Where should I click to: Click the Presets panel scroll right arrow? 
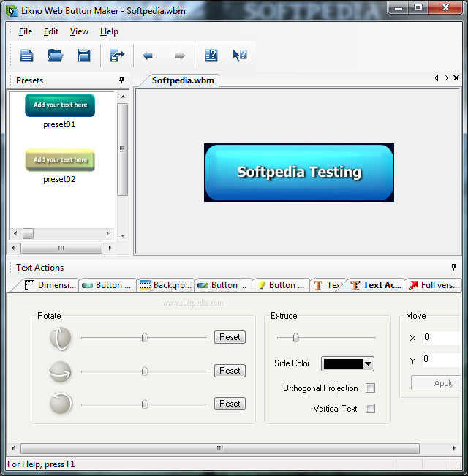[110, 248]
